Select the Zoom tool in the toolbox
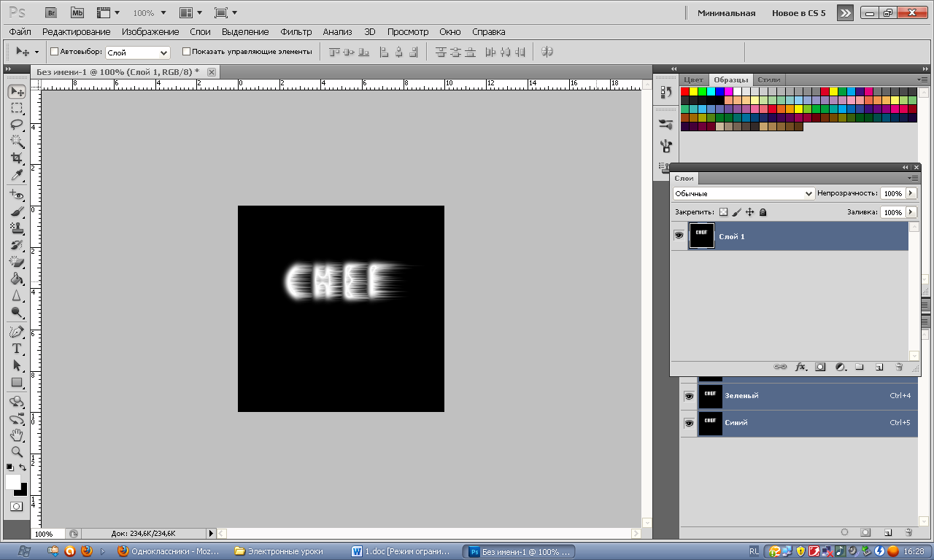The width and height of the screenshot is (934, 560). (x=17, y=452)
